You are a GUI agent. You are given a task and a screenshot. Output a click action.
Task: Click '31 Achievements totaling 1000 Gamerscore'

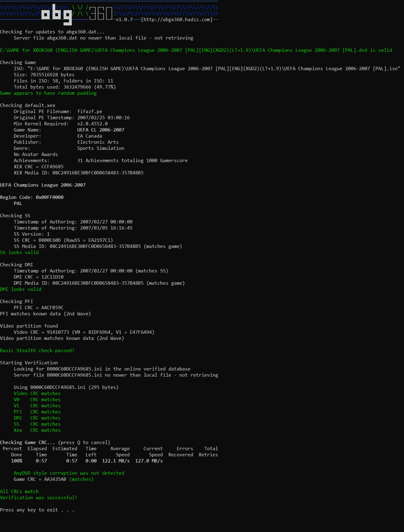[x=133, y=161]
